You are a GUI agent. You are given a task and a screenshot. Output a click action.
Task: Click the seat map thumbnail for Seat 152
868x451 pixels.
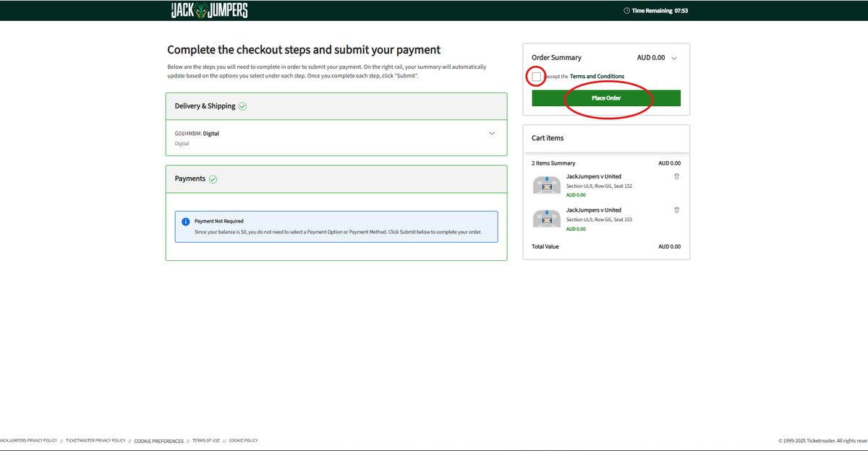[547, 186]
